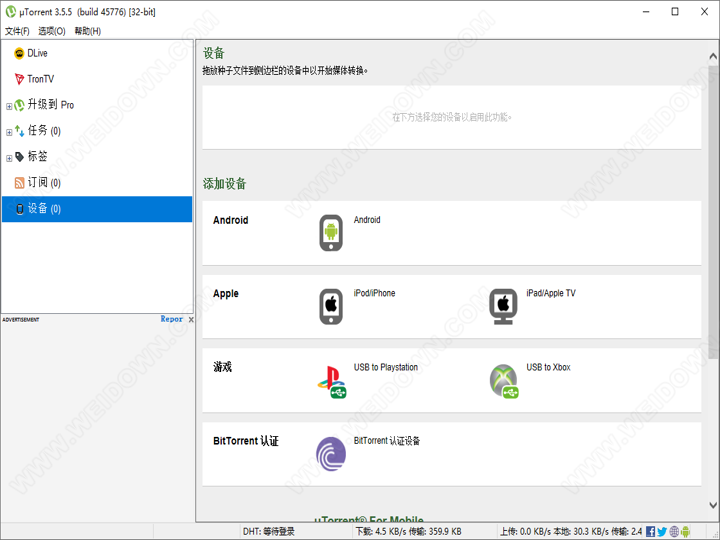720x540 pixels.
Task: Open the 文件(F) menu
Action: click(17, 31)
